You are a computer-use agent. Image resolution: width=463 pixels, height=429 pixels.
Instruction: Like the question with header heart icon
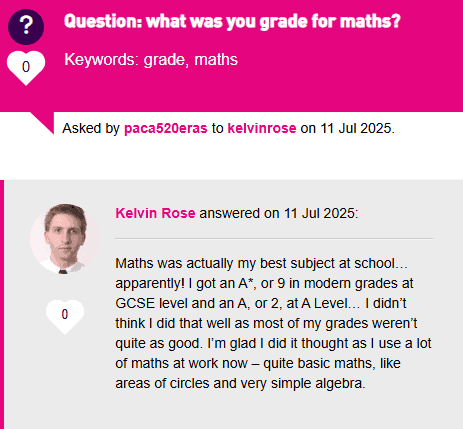(26, 68)
